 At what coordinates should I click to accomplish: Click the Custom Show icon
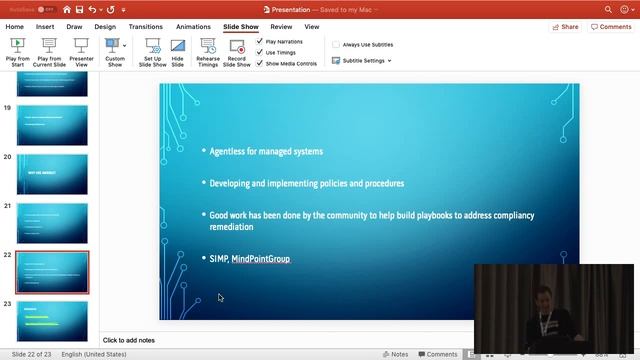pos(112,46)
